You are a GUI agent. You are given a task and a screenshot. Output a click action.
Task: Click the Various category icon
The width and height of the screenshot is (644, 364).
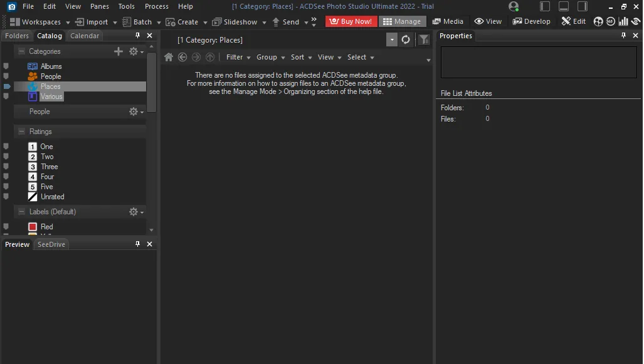pos(33,96)
